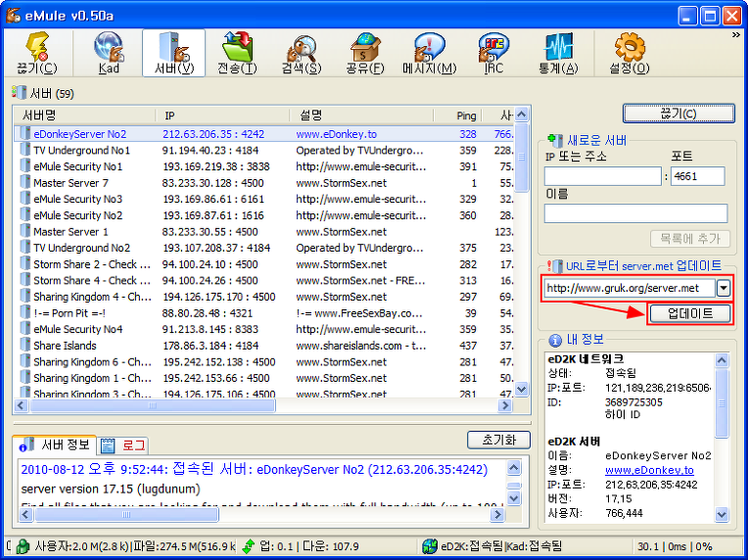
Task: Click the server list icon beside 서버 (59)
Action: (19, 93)
